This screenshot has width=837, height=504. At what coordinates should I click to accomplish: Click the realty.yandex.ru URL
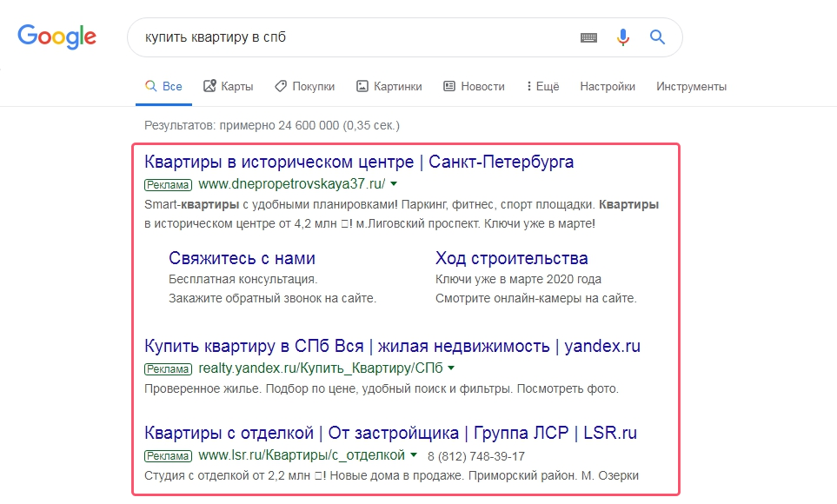[x=320, y=368]
